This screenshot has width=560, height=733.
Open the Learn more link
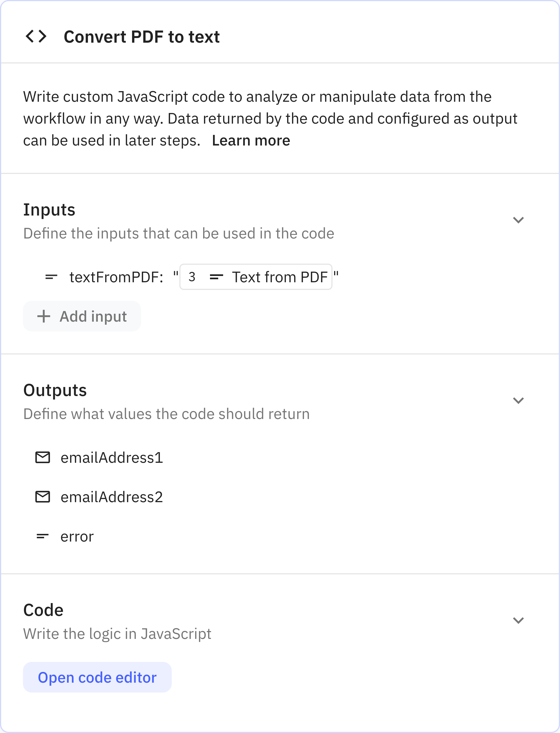(251, 140)
